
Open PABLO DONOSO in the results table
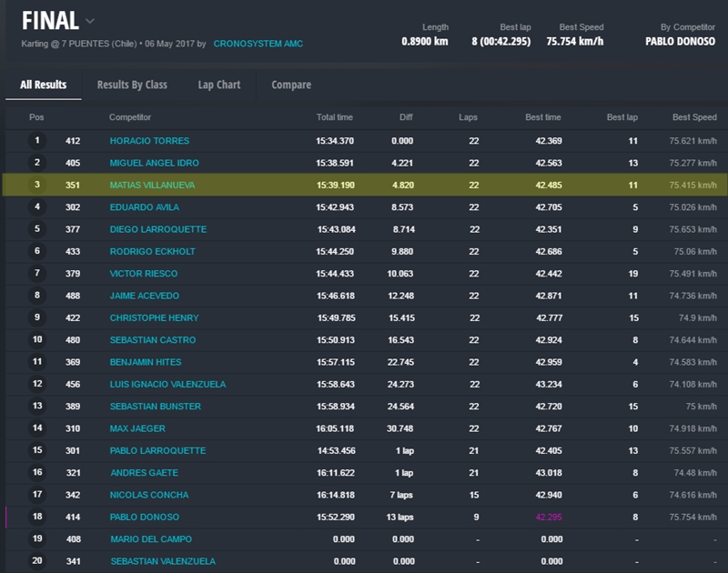pos(147,518)
